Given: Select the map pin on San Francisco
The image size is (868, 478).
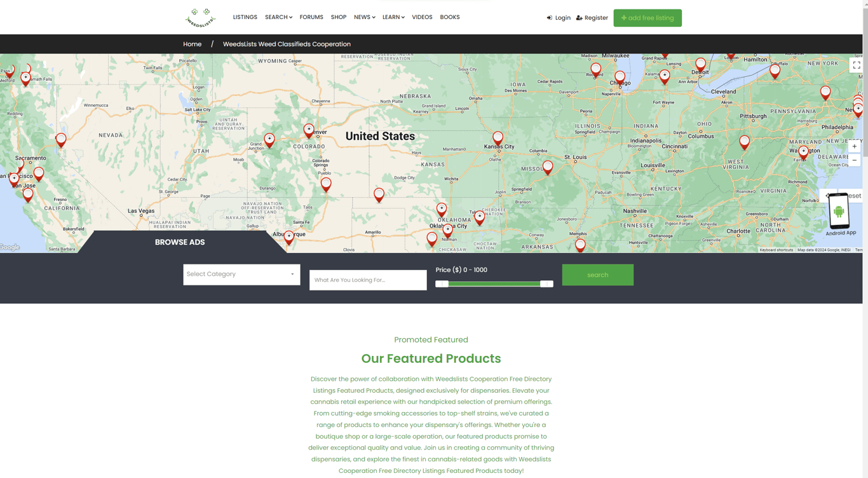Looking at the screenshot, I should click(x=14, y=180).
